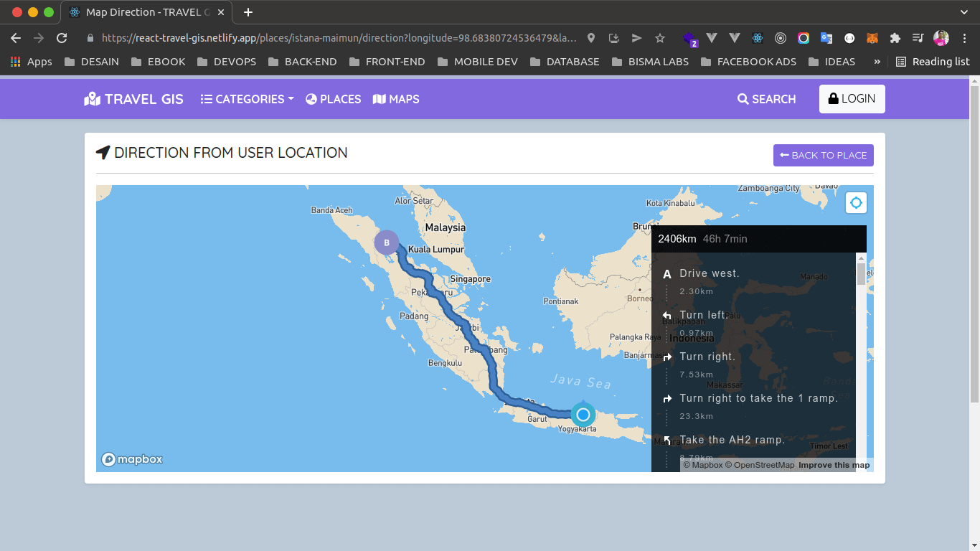Open the DEVOPS bookmark folder
This screenshot has width=980, height=551.
click(x=227, y=62)
